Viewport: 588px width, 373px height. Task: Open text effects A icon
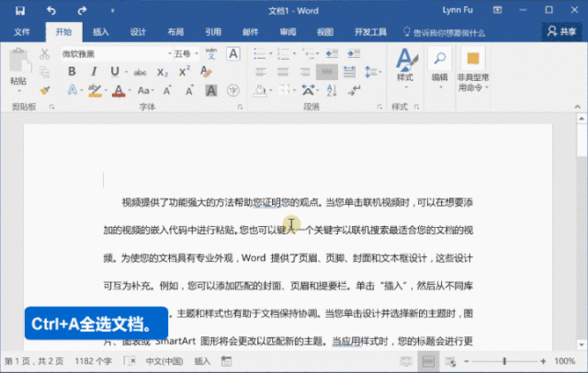[x=72, y=90]
